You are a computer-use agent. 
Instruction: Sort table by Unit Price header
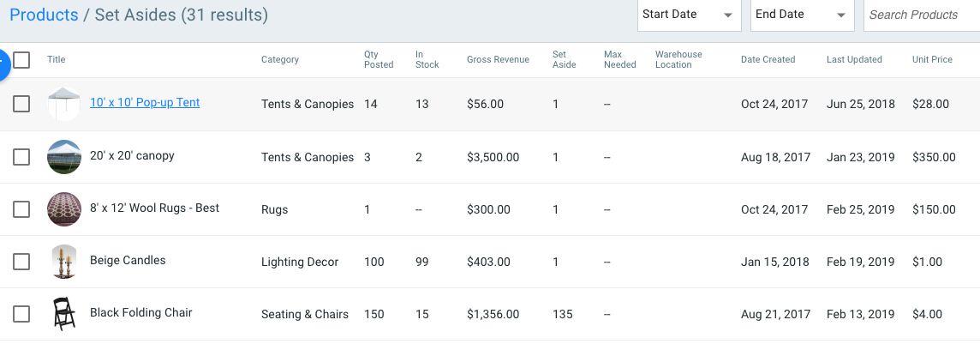coord(932,60)
